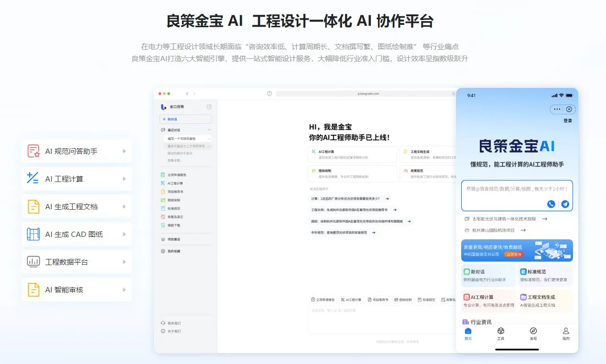This screenshot has height=364, width=606.
Task: Click the 关于我们 info icon
Action: [x=163, y=331]
